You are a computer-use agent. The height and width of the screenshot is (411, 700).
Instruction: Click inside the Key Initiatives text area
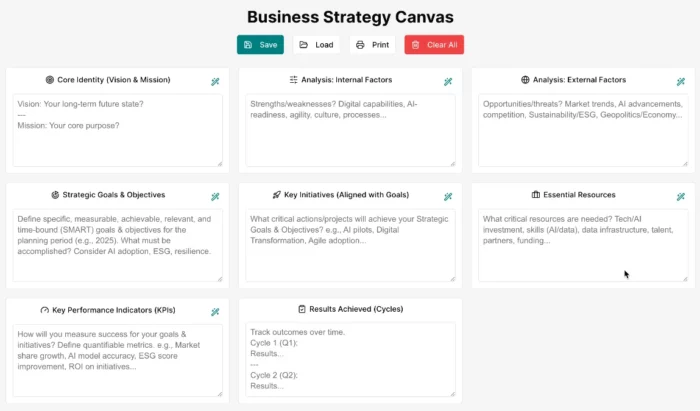tap(350, 245)
